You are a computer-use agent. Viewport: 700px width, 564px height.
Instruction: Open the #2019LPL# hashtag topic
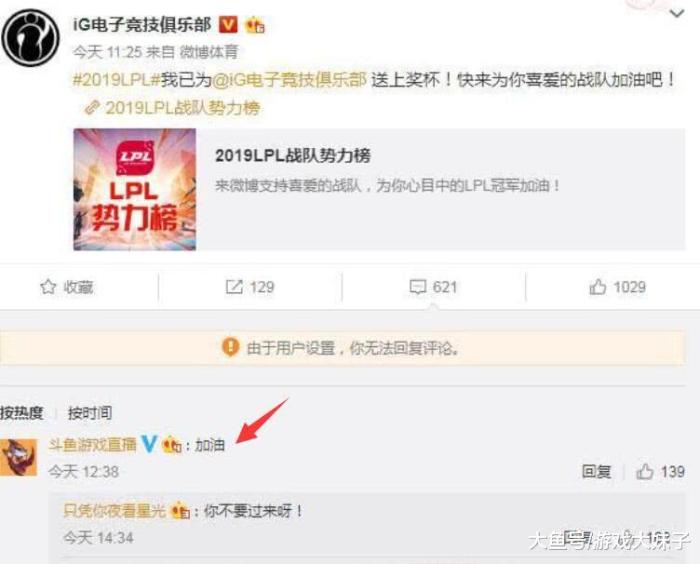coord(116,80)
